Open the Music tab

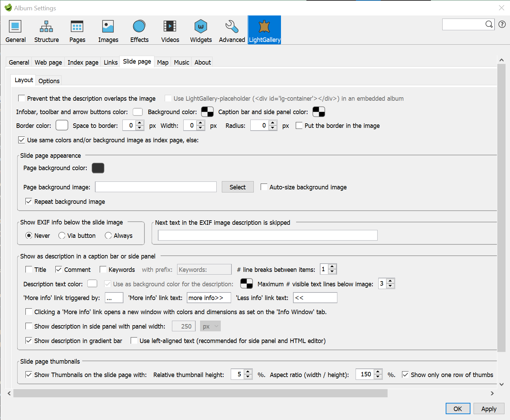tap(181, 62)
